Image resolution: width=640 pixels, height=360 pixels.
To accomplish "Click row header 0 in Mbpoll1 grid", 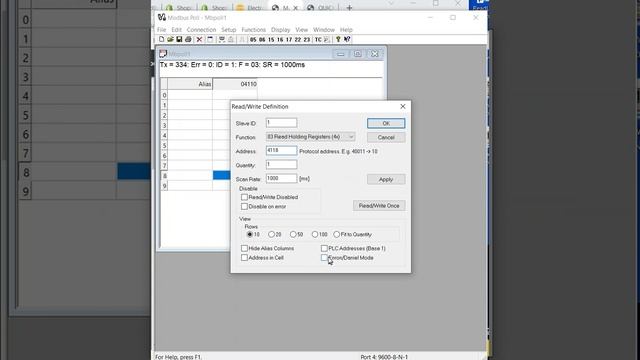I will click(x=164, y=95).
